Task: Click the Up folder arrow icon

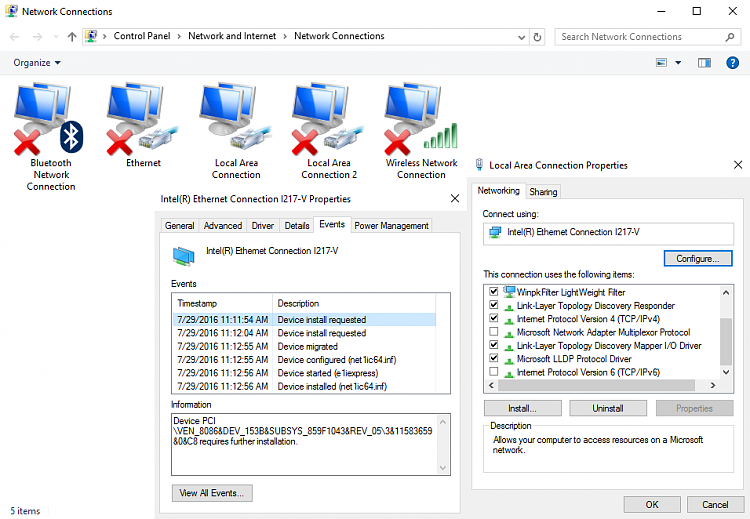Action: [72, 37]
